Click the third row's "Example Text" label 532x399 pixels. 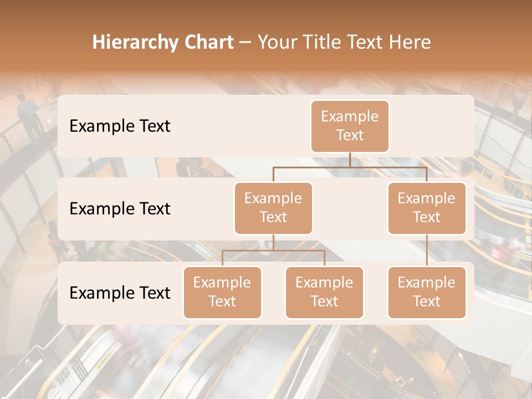point(120,293)
